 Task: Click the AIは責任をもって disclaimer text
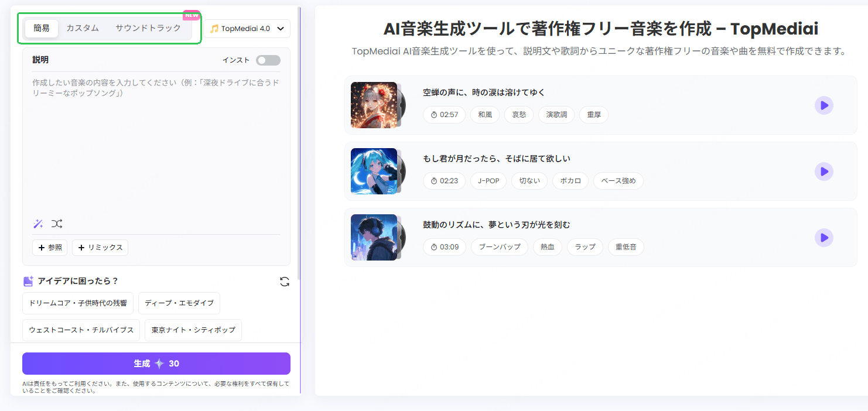(x=156, y=387)
